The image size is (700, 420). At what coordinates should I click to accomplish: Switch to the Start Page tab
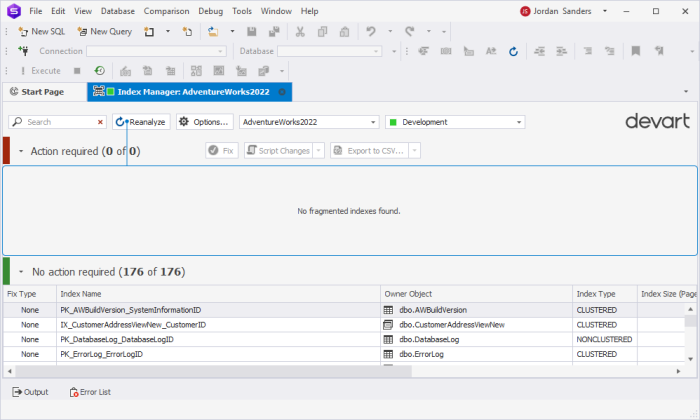[38, 92]
